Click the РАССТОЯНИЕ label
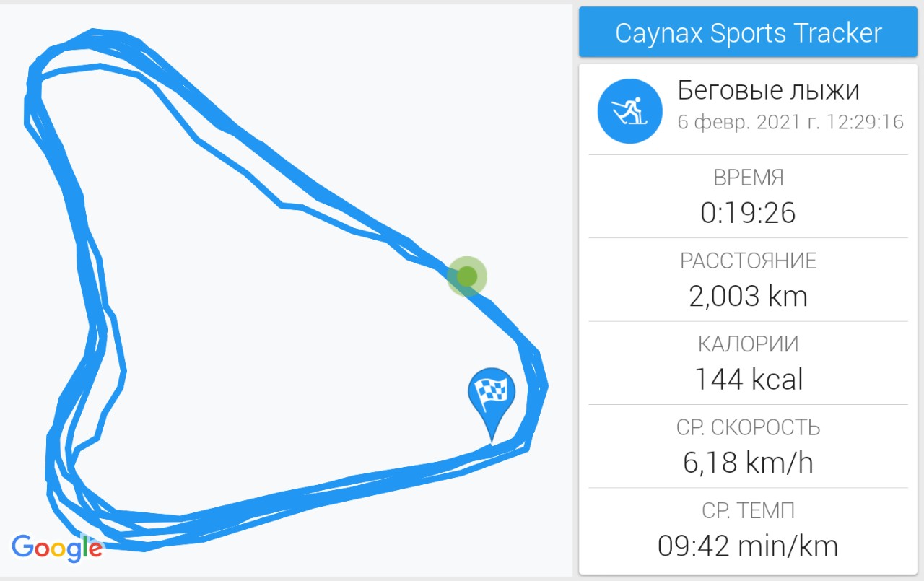 (748, 261)
